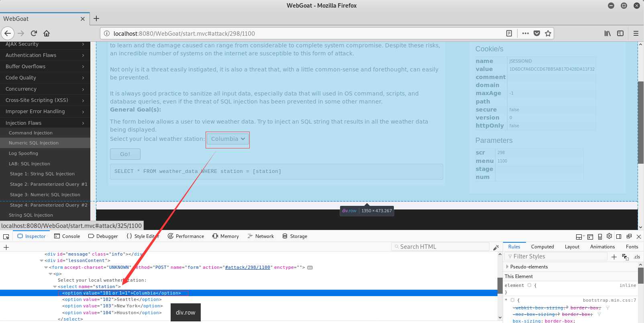Activate the element picker tool
The width and height of the screenshot is (644, 323).
tap(6, 236)
